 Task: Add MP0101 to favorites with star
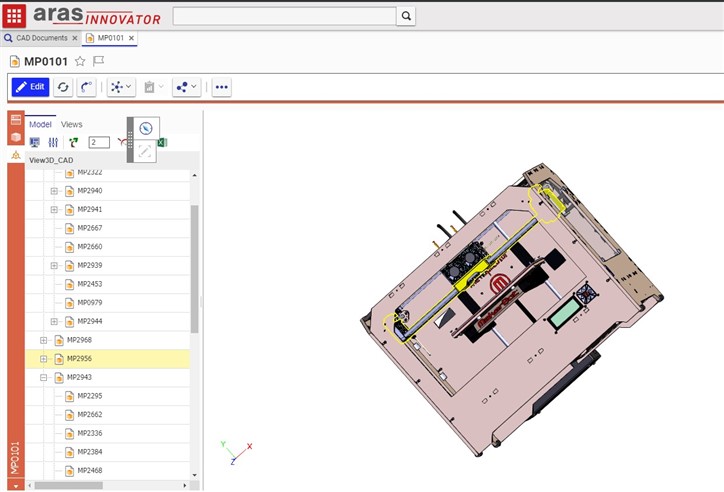pyautogui.click(x=80, y=61)
